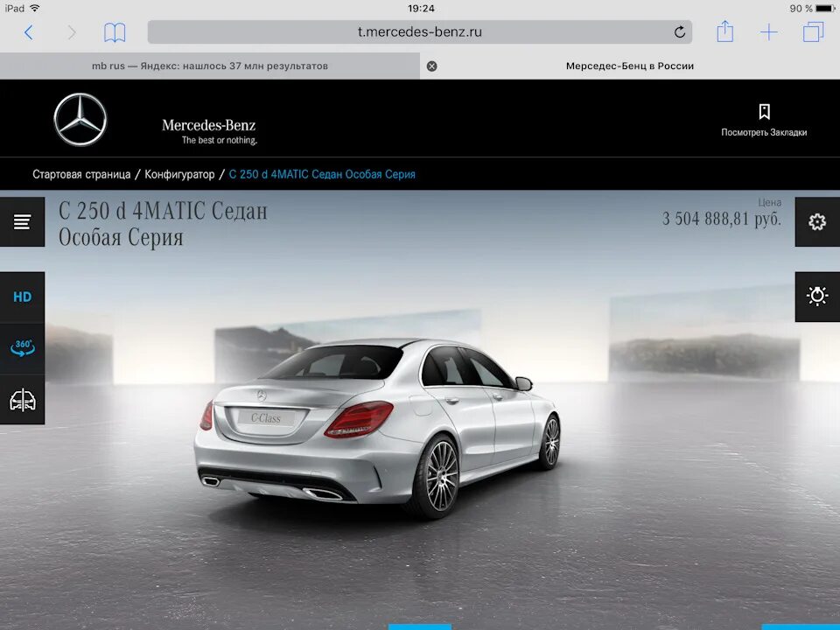This screenshot has height=630, width=840.
Task: Click the C 250 d 4MATIC Седан title
Action: point(163,224)
